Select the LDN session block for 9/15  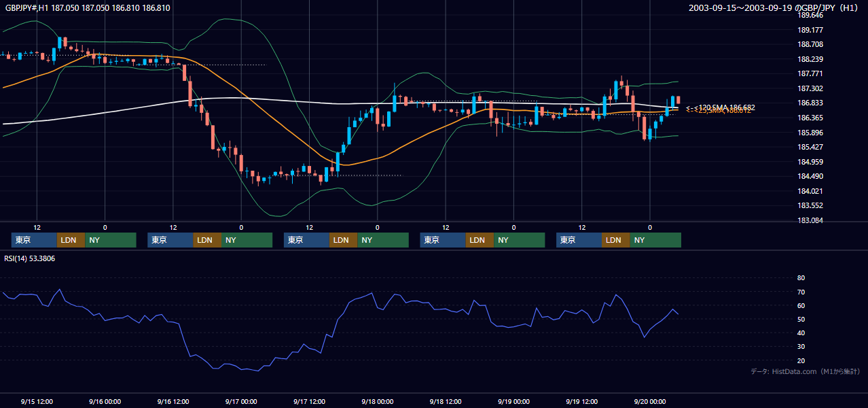tap(71, 240)
